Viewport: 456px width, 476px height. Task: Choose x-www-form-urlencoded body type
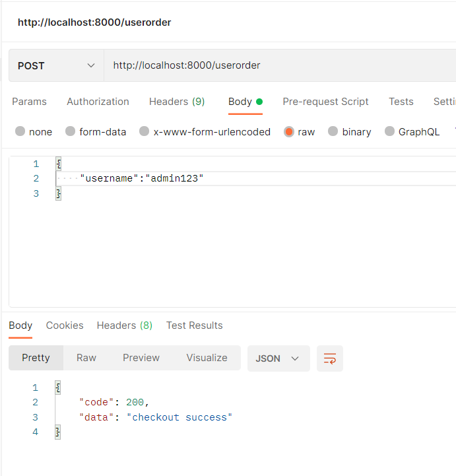point(145,132)
